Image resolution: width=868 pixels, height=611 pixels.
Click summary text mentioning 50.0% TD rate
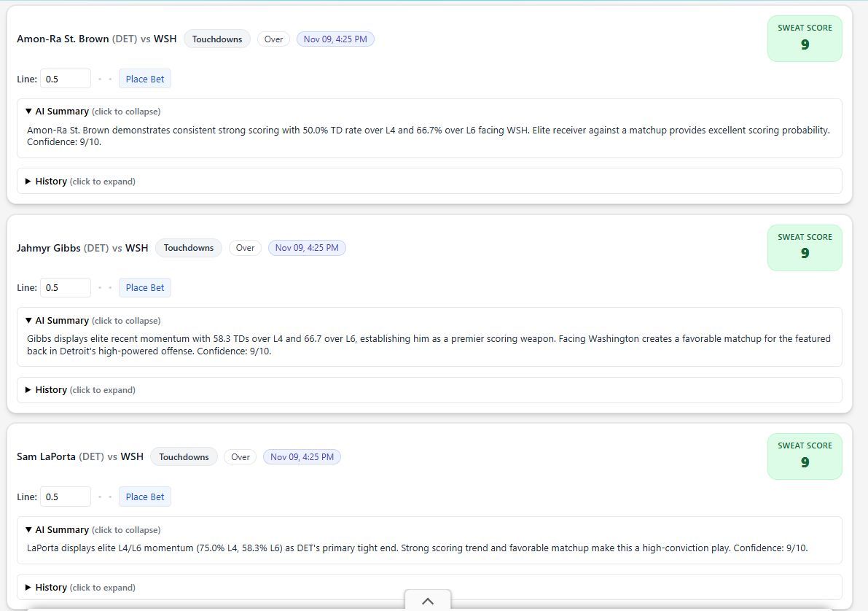coord(429,136)
